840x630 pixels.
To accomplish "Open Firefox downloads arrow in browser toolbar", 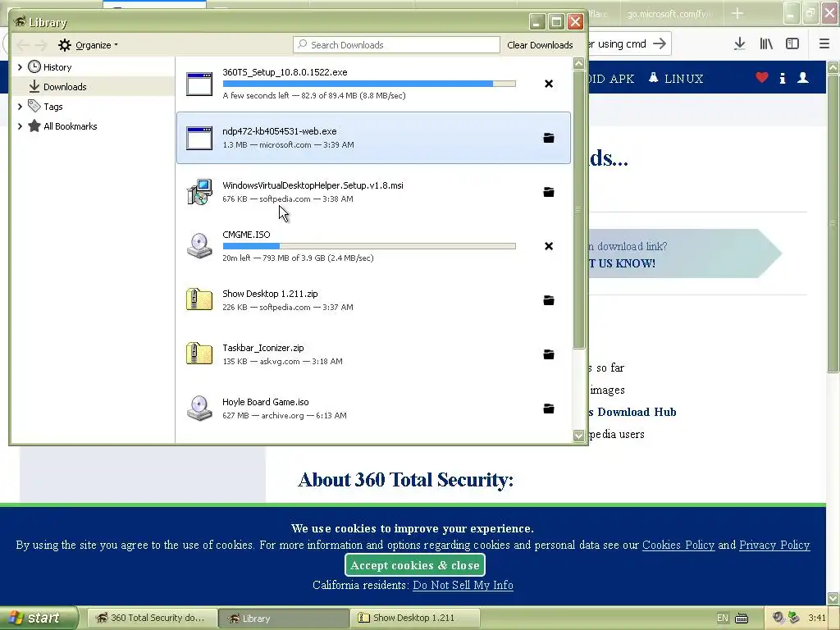I will tap(739, 44).
